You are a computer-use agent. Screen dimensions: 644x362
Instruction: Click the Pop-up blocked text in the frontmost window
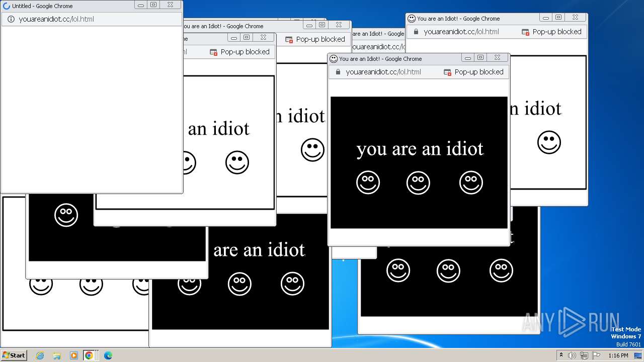click(479, 72)
